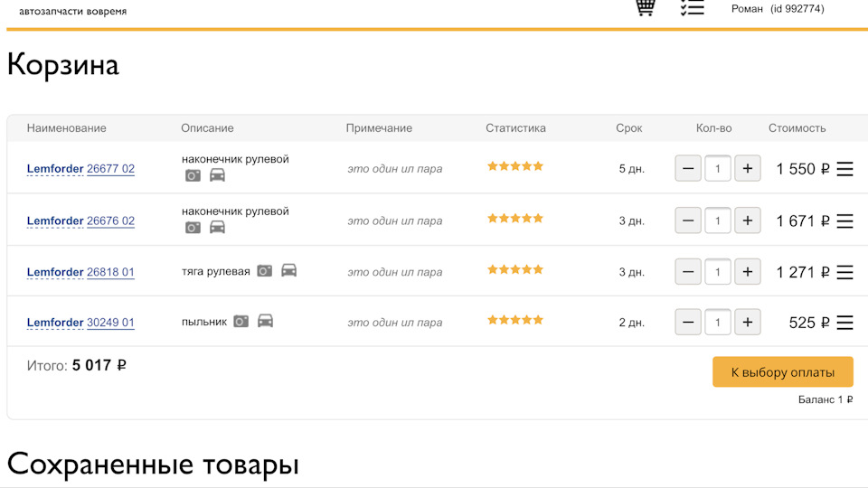Click Lemforder brand in 30249 01 row
Viewport: 868px width, 488px height.
point(55,323)
